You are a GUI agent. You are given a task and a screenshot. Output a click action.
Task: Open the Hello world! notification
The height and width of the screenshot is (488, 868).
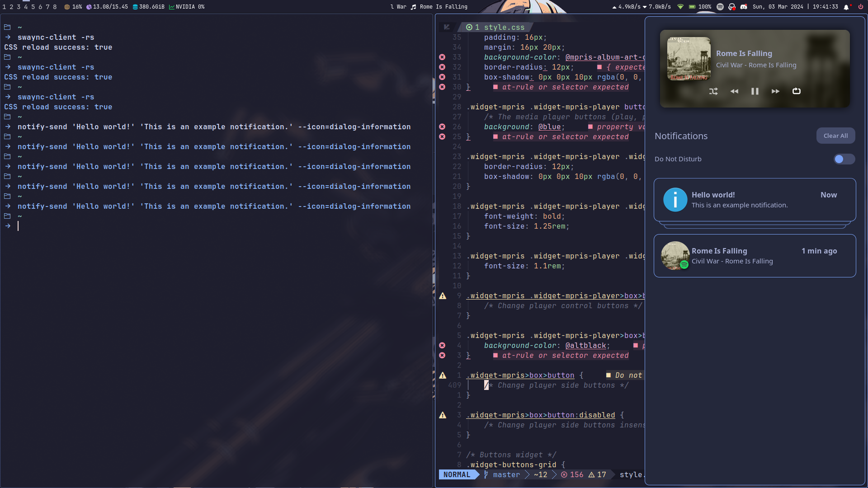755,200
